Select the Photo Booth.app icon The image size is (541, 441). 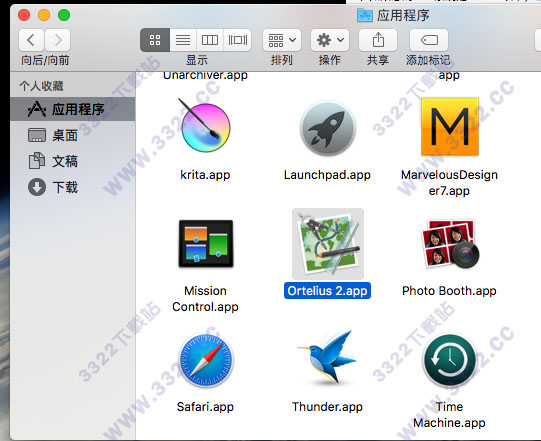point(450,244)
